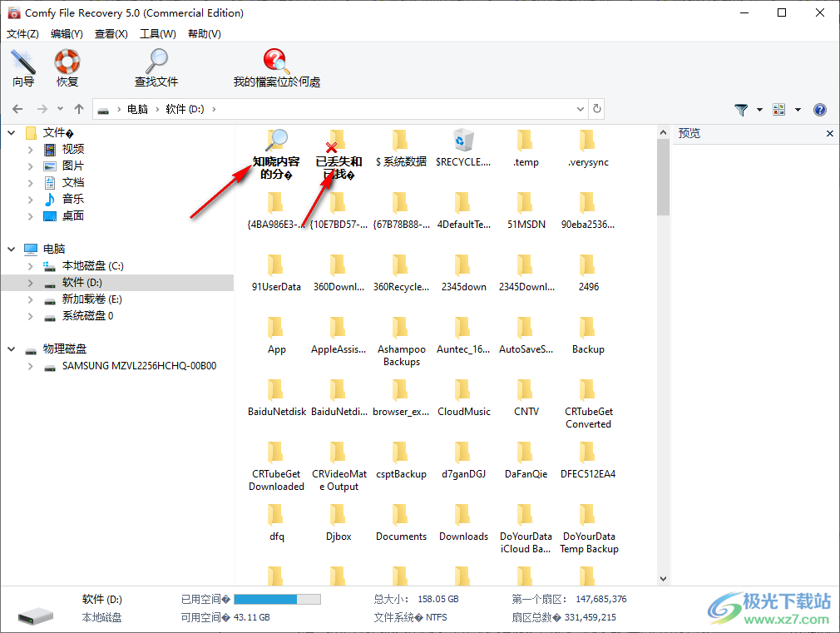Open the 编辑(Y) menu
This screenshot has height=633, width=840.
pos(67,34)
